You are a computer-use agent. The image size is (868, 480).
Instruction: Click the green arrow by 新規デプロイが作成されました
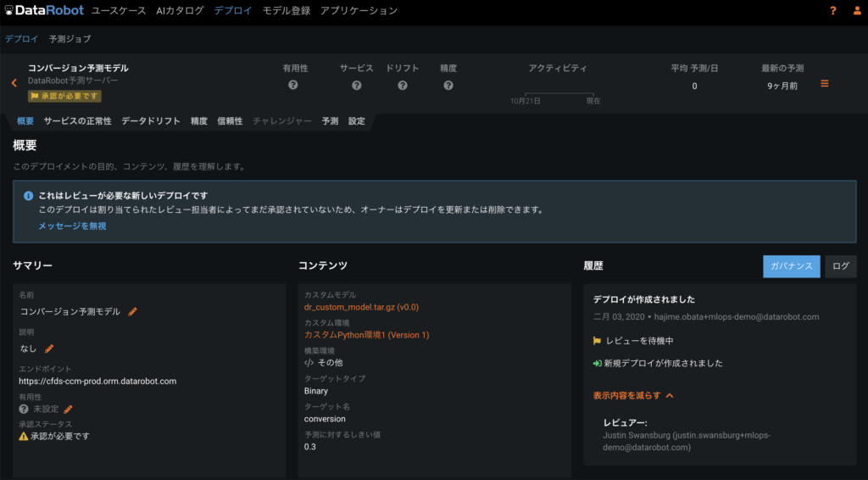coord(597,364)
